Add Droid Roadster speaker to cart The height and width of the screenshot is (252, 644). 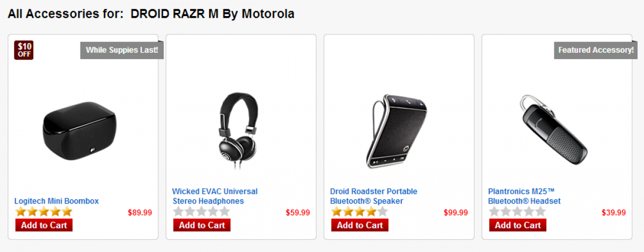[360, 225]
